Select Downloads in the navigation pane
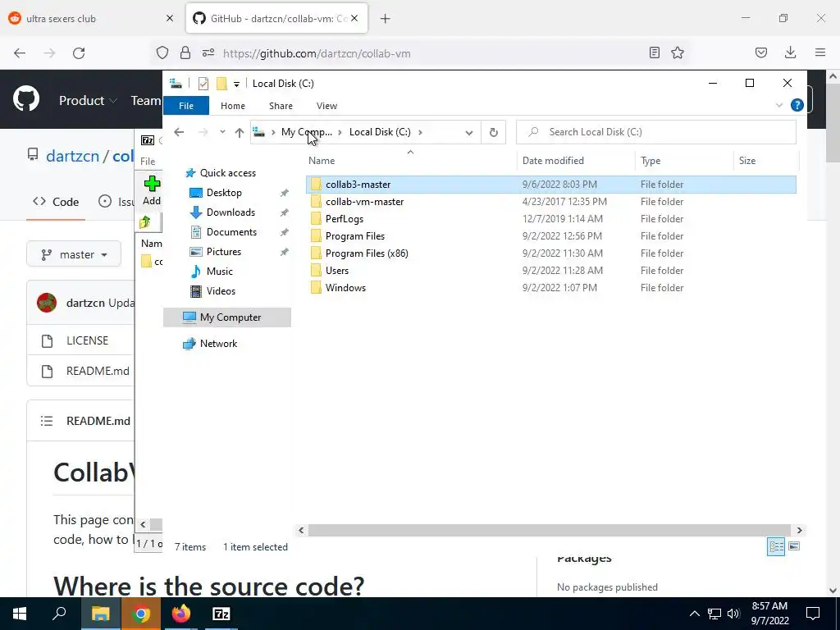The image size is (840, 630). point(231,212)
